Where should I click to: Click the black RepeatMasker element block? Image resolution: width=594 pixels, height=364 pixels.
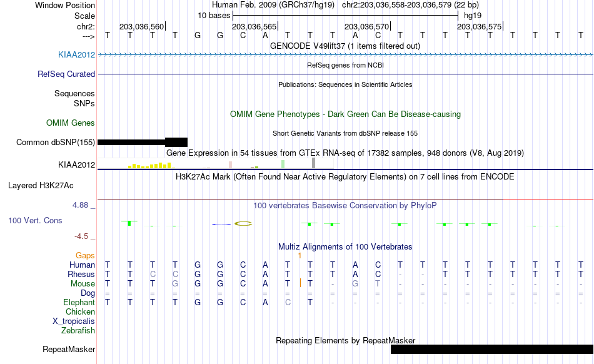pos(491,349)
